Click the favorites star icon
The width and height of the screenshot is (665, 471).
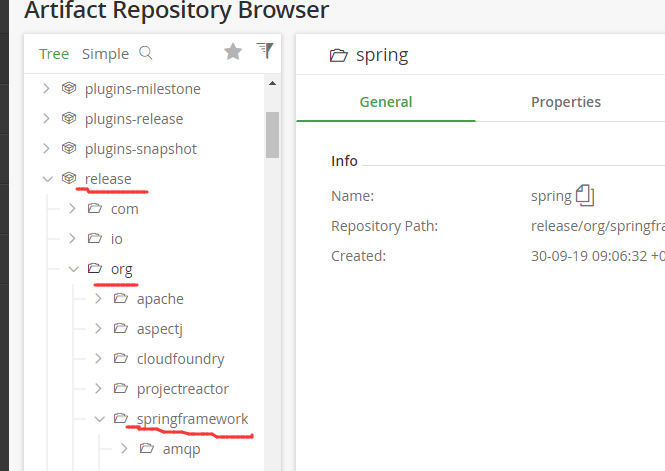click(x=233, y=52)
